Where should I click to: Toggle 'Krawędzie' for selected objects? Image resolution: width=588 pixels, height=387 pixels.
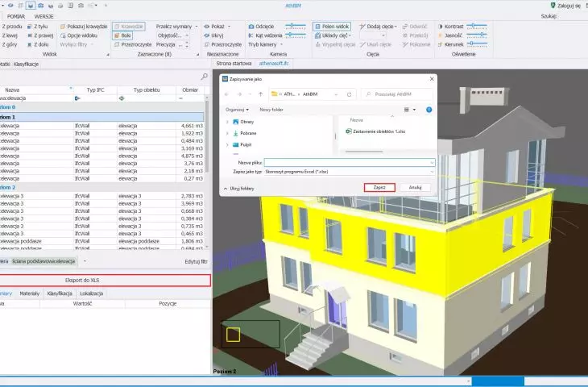point(129,27)
